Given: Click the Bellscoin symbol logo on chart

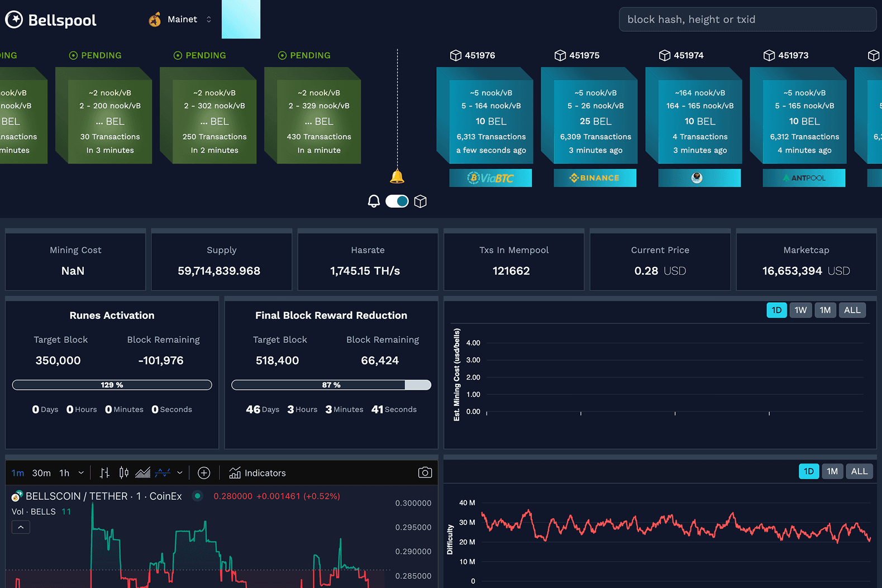Looking at the screenshot, I should point(17,496).
